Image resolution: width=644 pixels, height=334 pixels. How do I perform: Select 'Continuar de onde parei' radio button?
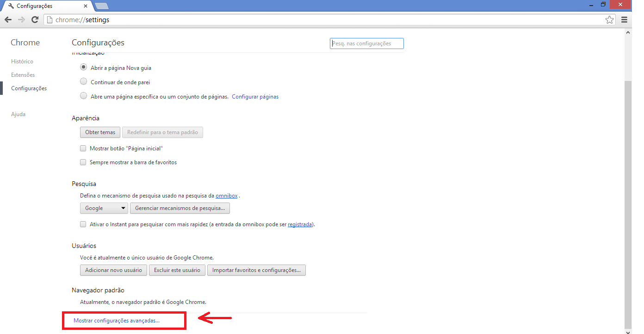point(83,81)
